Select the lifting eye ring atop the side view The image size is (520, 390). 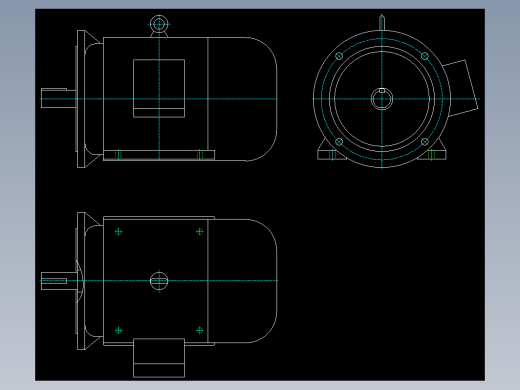[159, 24]
